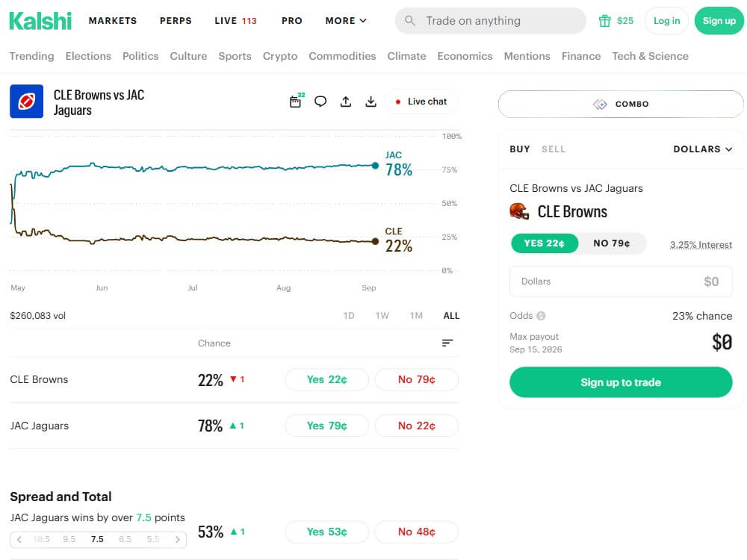This screenshot has height=560, width=747.
Task: Focus the Trade on anything search box
Action: (490, 20)
